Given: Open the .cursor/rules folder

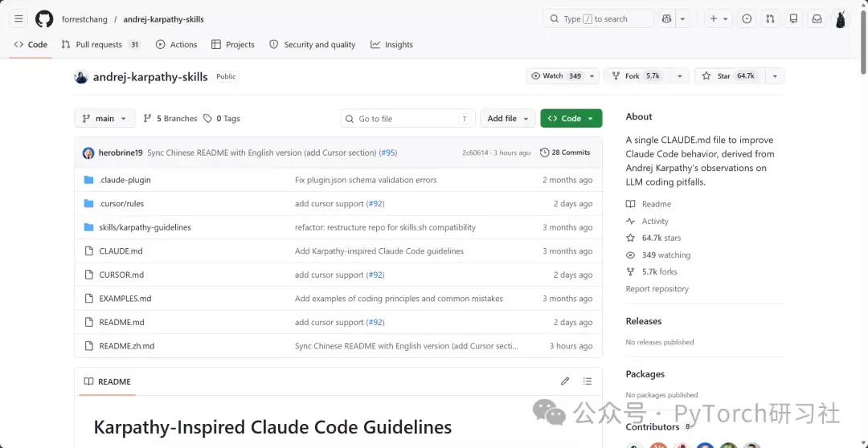Looking at the screenshot, I should point(121,204).
